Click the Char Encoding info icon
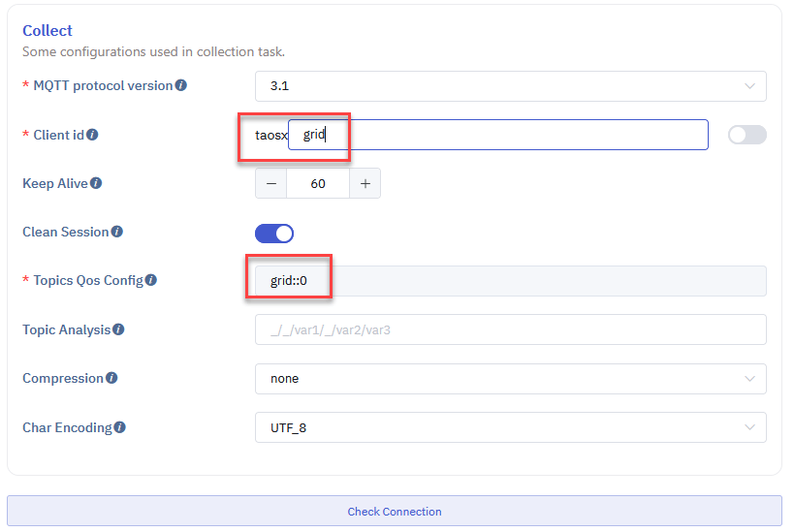 [x=120, y=427]
